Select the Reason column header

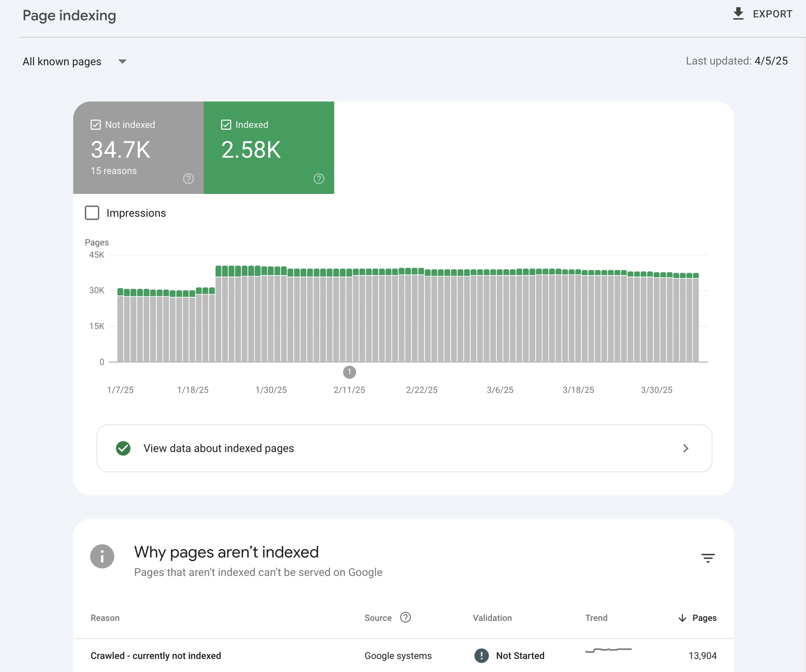coord(105,618)
